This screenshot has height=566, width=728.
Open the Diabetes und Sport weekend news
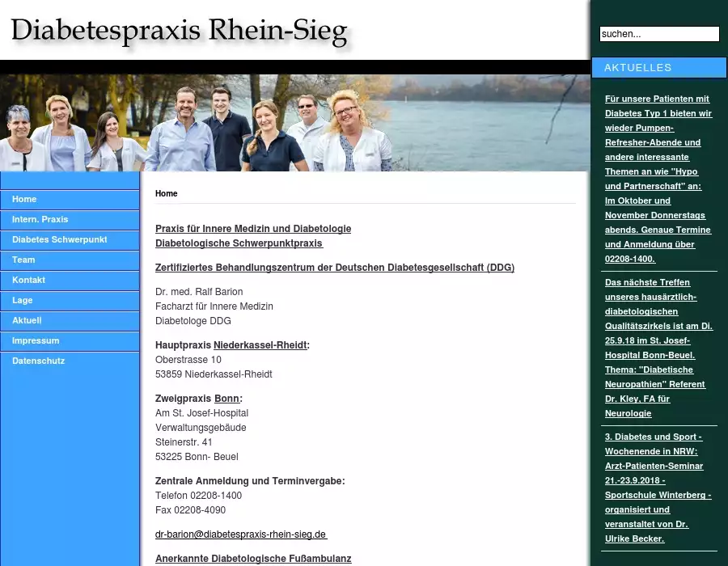tap(658, 488)
